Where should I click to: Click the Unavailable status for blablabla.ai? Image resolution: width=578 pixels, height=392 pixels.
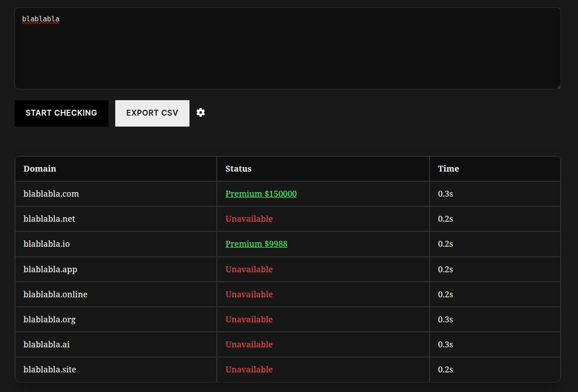(x=249, y=344)
